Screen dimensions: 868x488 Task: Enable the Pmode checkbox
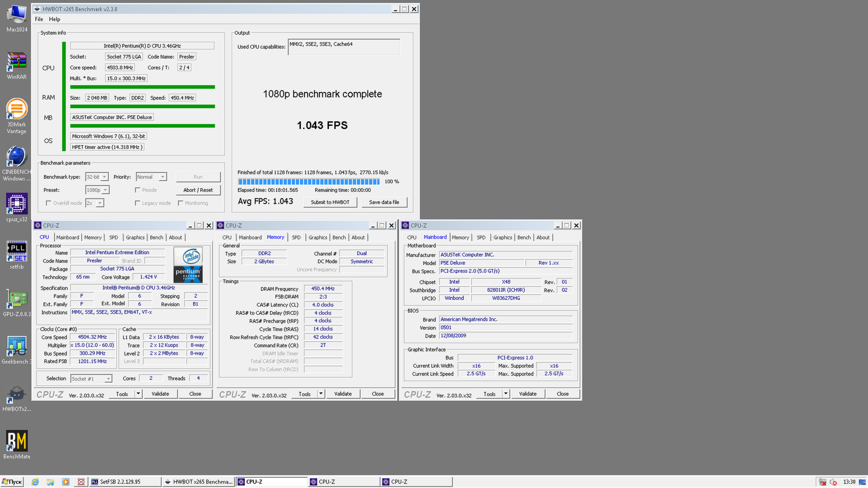(x=137, y=190)
